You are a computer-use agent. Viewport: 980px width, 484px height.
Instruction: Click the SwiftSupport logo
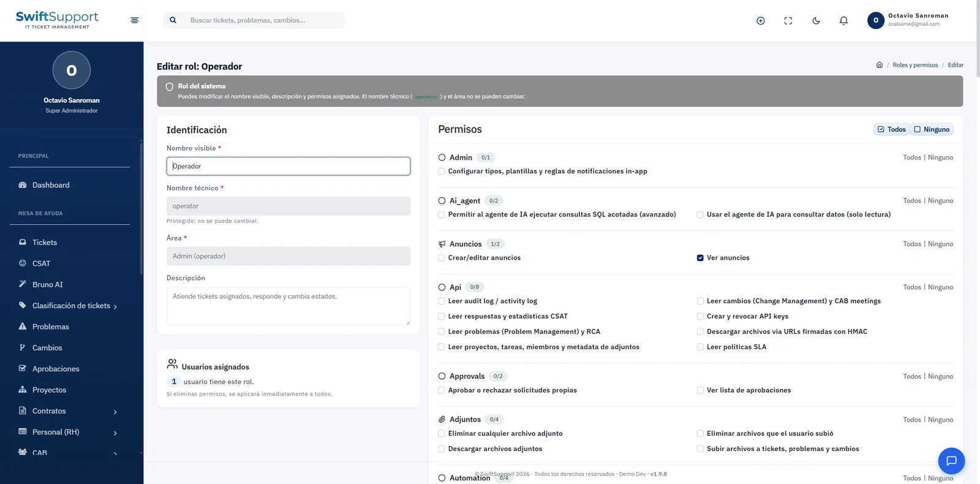[x=57, y=20]
